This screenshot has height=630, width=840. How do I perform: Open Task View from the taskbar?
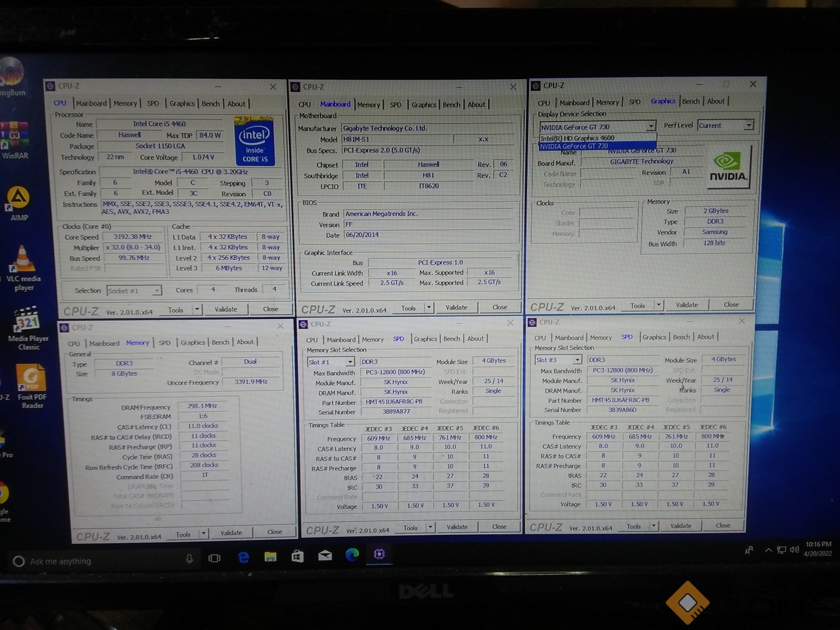pos(214,558)
